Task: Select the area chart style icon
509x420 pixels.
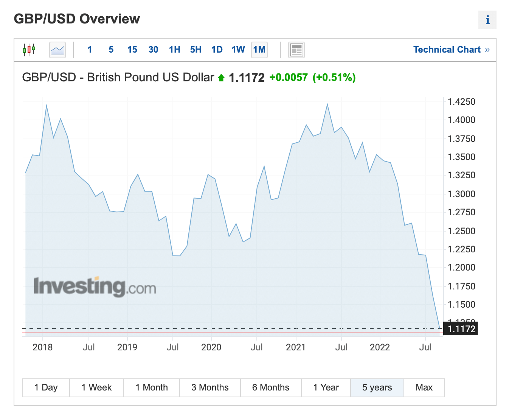Action: (57, 50)
